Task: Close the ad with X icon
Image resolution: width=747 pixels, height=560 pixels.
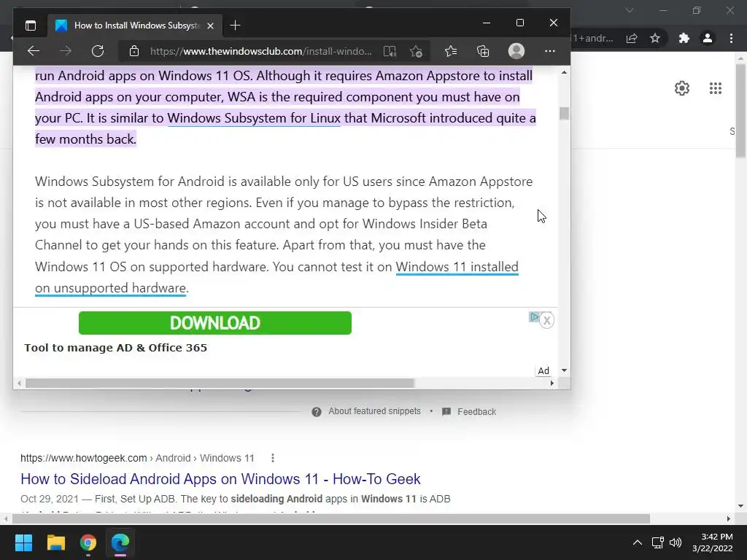Action: 547,321
